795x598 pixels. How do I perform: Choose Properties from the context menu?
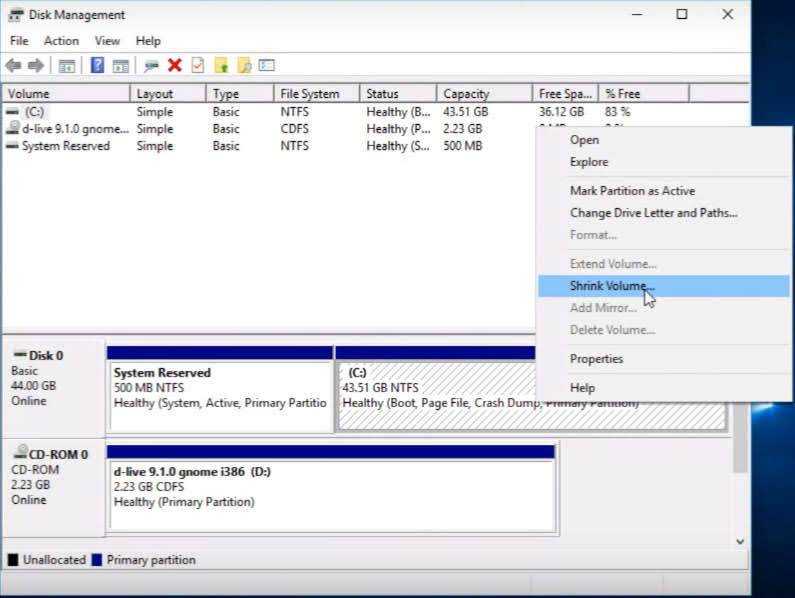pos(664,359)
